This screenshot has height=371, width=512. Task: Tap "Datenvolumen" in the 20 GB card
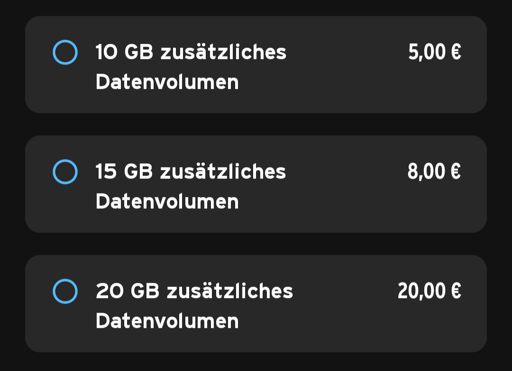coord(167,321)
